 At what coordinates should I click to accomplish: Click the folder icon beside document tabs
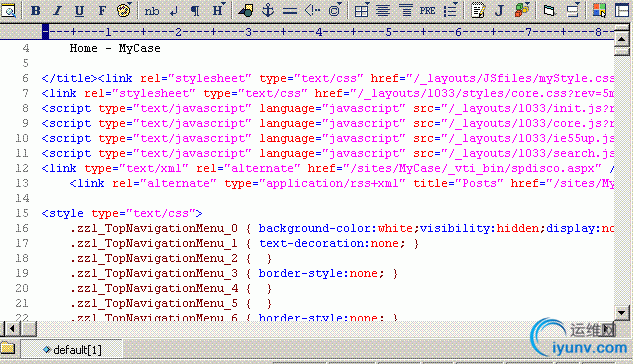point(8,349)
